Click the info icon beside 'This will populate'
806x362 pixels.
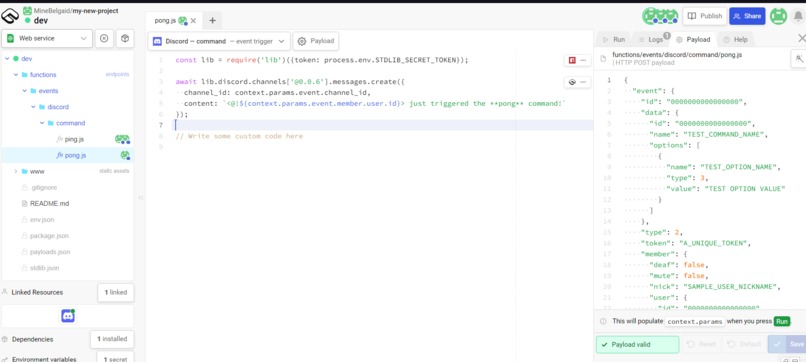pos(603,321)
